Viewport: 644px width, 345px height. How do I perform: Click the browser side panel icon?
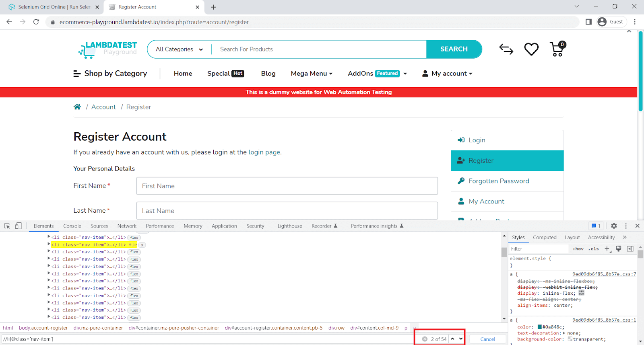[588, 22]
